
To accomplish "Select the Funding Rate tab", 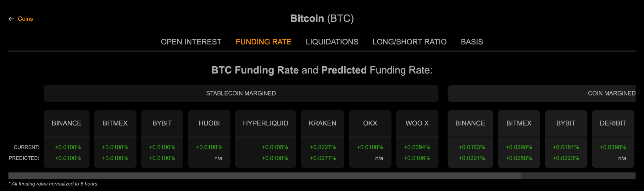I will (264, 42).
